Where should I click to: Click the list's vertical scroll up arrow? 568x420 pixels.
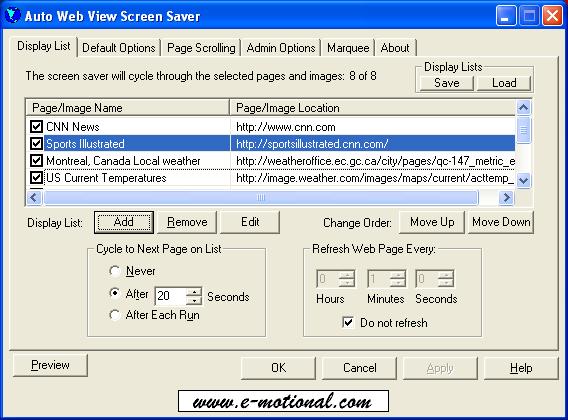pos(523,108)
